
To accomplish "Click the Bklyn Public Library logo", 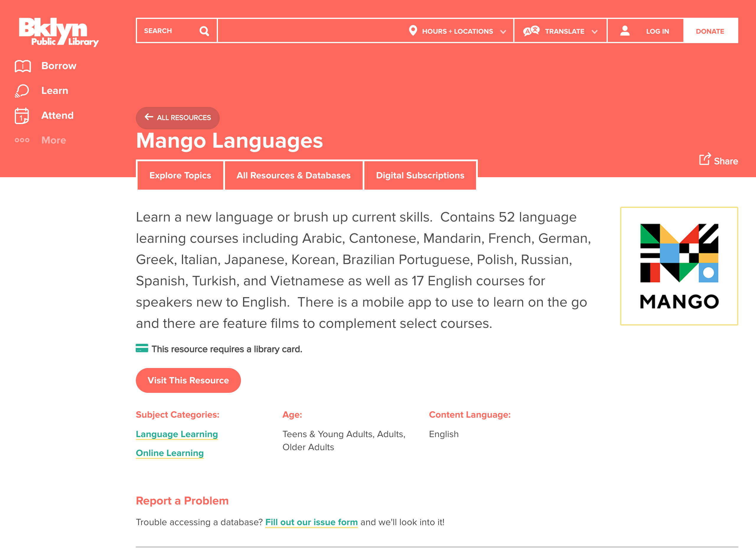I will point(59,32).
